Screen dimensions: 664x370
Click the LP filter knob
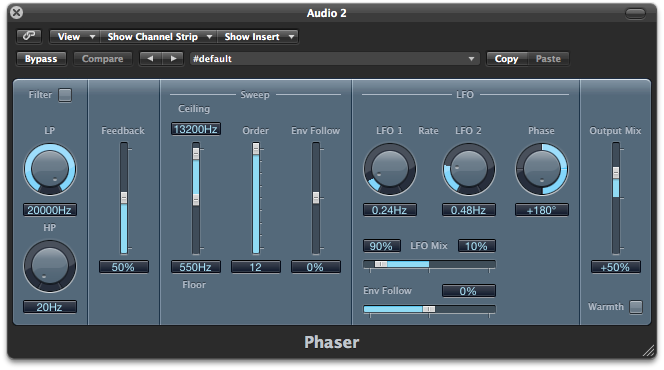[50, 169]
